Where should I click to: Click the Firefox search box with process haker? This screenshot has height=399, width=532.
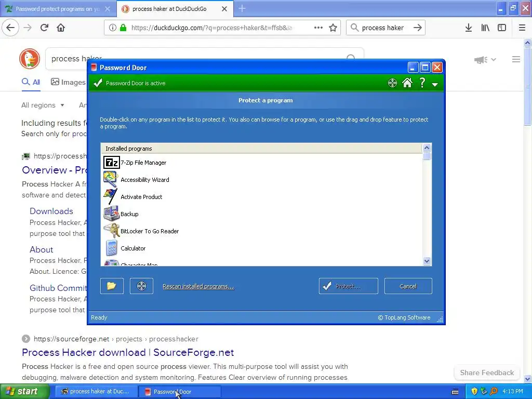click(383, 28)
